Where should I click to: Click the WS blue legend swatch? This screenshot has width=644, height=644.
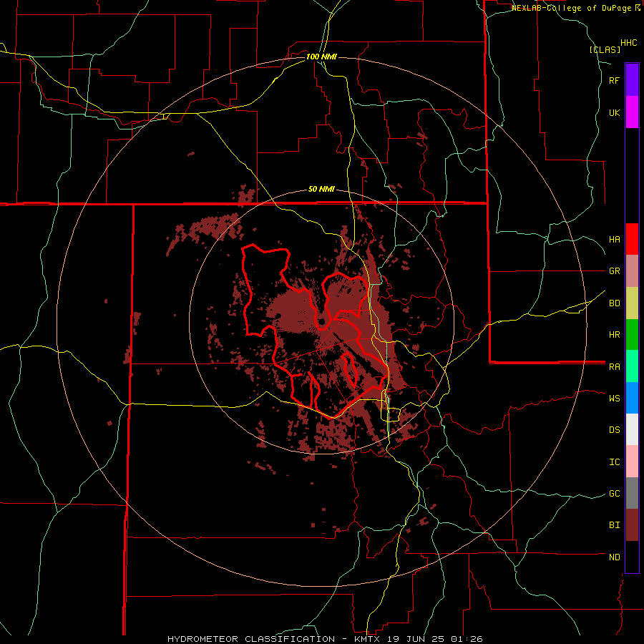coord(632,398)
